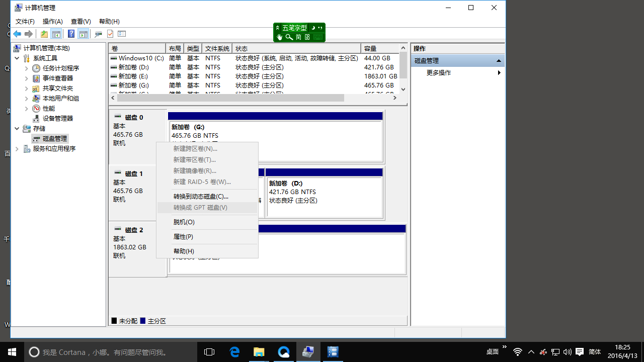Go up one level using the folder icon
644x362 pixels.
click(44, 34)
